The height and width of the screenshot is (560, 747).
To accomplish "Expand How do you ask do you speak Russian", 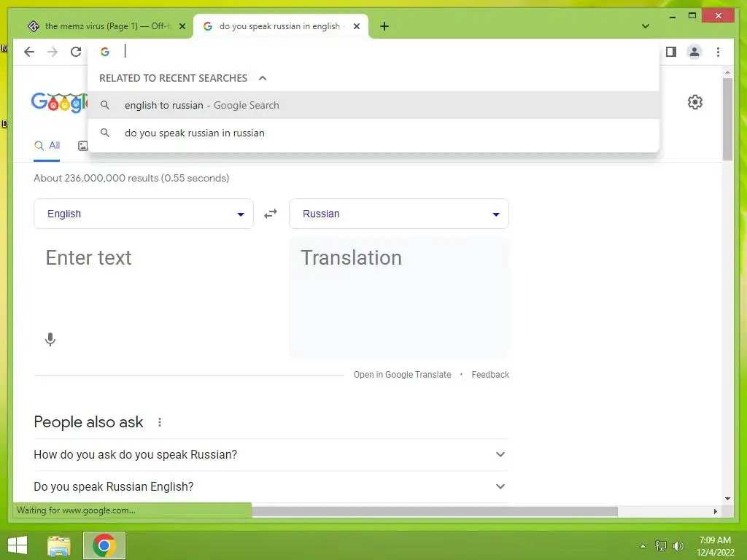I will point(271,455).
